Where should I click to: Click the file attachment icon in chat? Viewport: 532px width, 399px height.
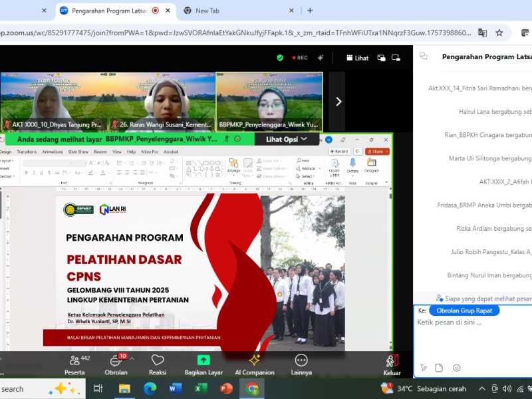click(439, 368)
